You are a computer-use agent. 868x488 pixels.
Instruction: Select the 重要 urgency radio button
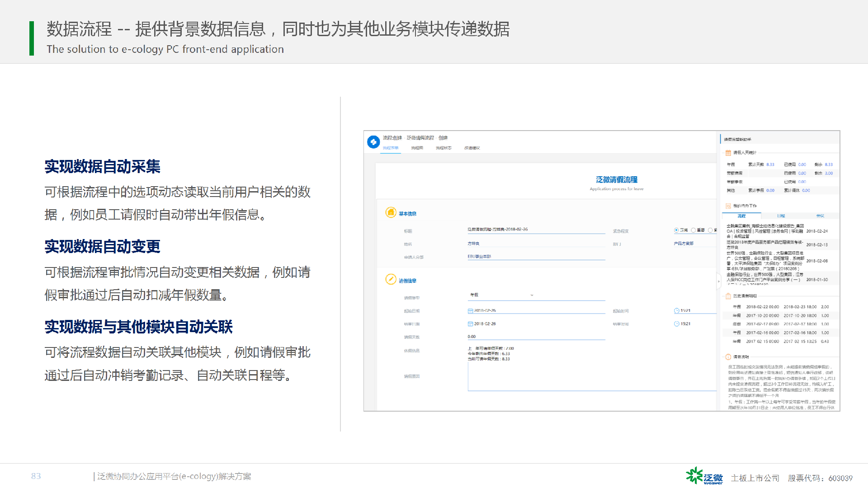(693, 230)
